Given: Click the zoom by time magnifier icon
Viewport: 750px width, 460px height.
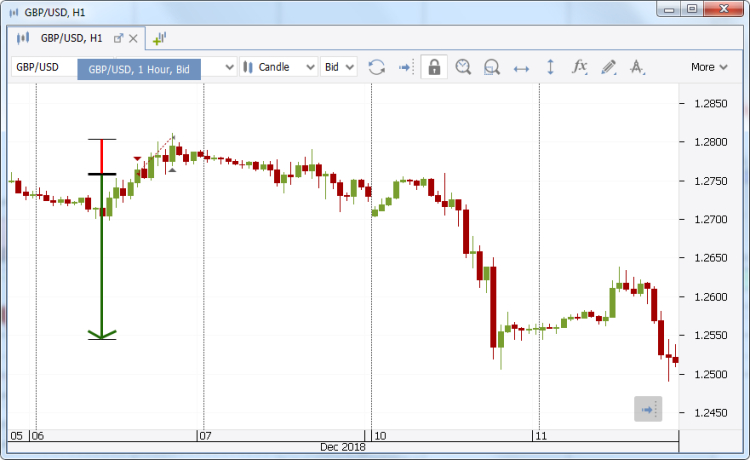Looking at the screenshot, I should tap(463, 67).
